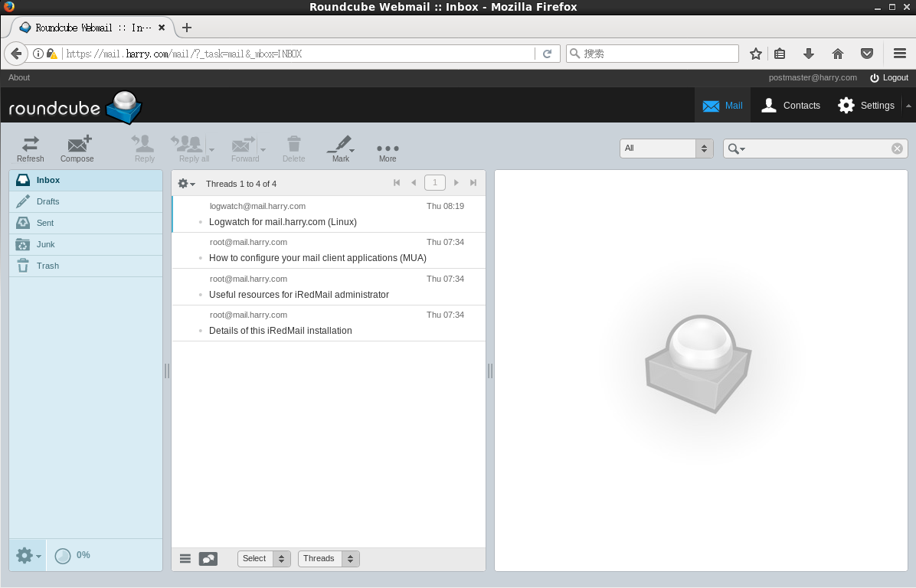Viewport: 916px width, 588px height.
Task: Open Useful resources for iRedMail message
Action: pos(329,287)
